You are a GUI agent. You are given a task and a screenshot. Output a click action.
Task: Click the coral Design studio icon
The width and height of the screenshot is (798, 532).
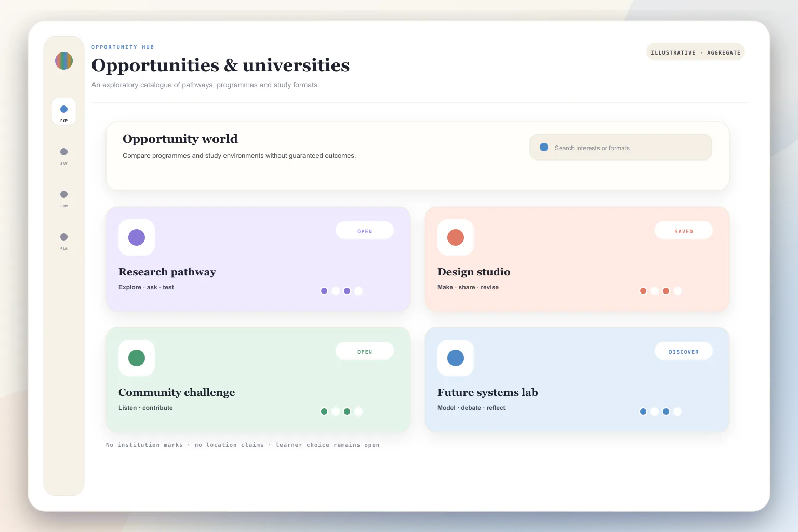456,237
